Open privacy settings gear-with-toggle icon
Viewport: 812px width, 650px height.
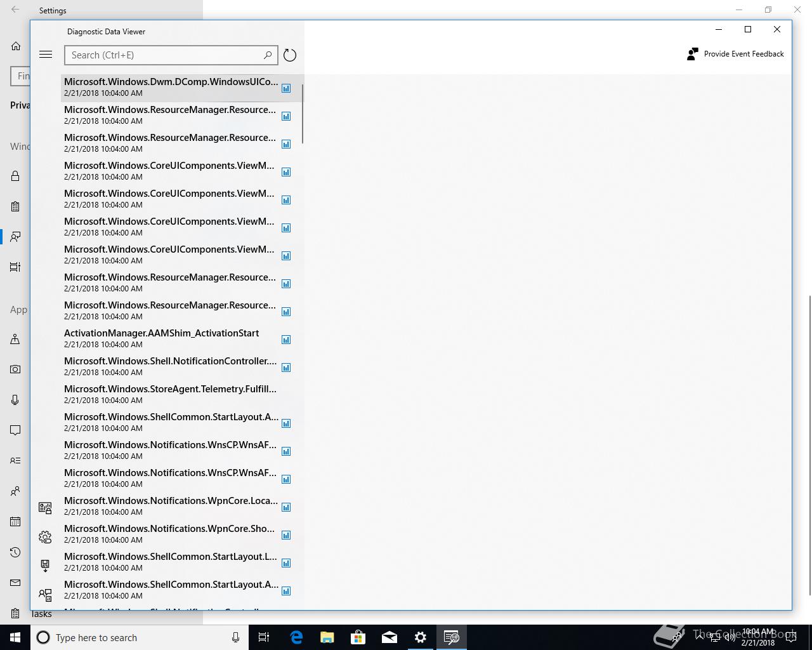point(45,537)
